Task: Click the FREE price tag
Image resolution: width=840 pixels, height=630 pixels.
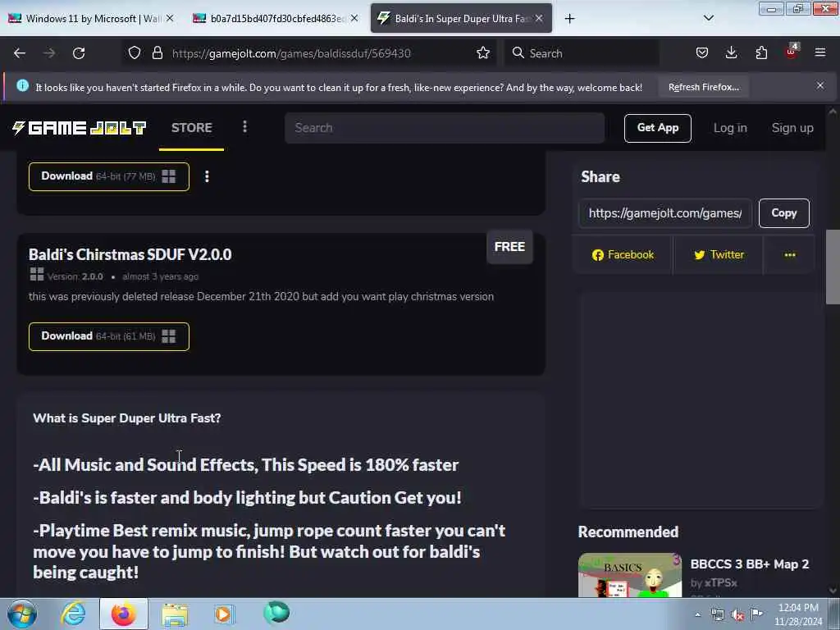Action: pos(509,247)
